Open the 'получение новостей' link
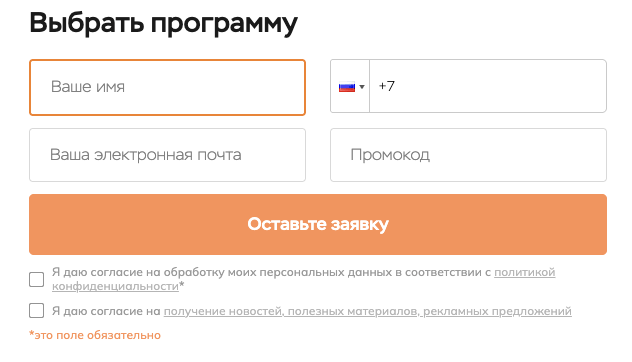Image resolution: width=632 pixels, height=362 pixels. click(x=224, y=311)
